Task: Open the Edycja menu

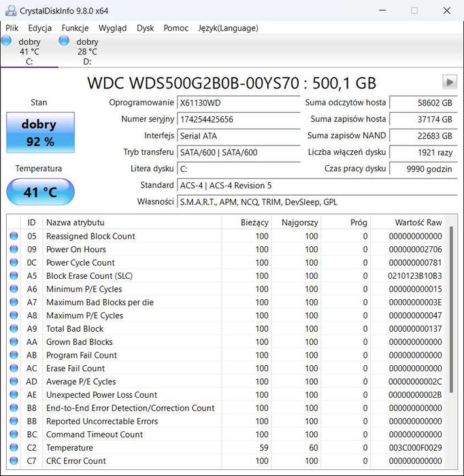Action: pos(39,28)
